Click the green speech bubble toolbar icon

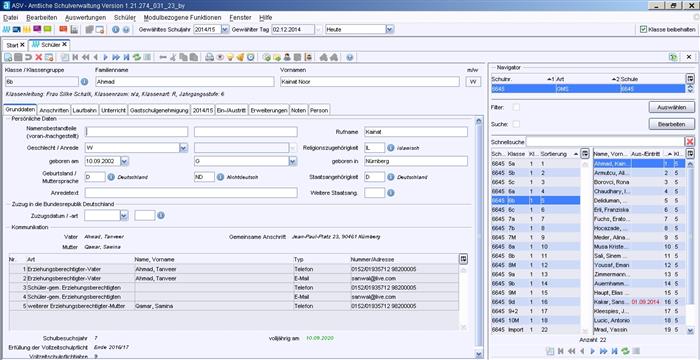pyautogui.click(x=47, y=29)
